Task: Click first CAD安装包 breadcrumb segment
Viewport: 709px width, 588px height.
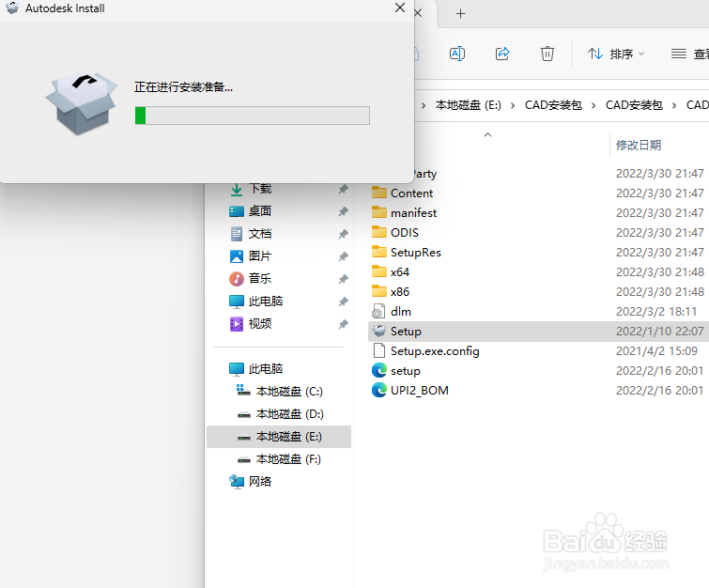Action: pyautogui.click(x=553, y=105)
